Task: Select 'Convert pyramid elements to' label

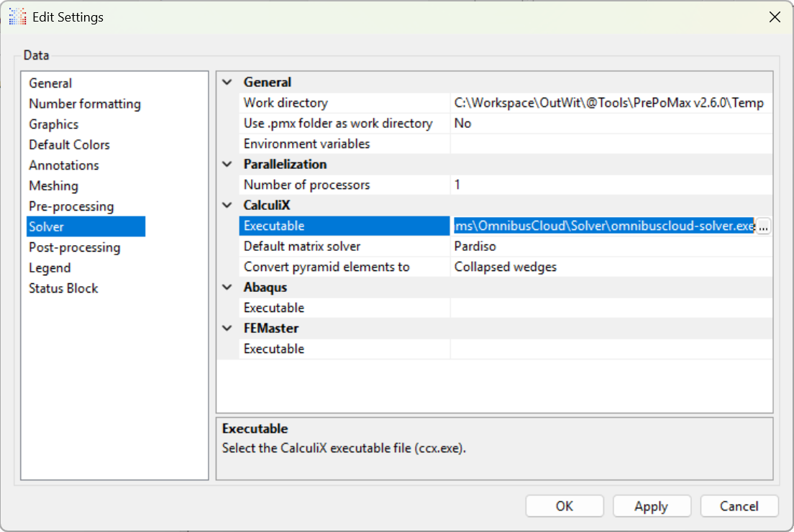Action: click(x=327, y=267)
